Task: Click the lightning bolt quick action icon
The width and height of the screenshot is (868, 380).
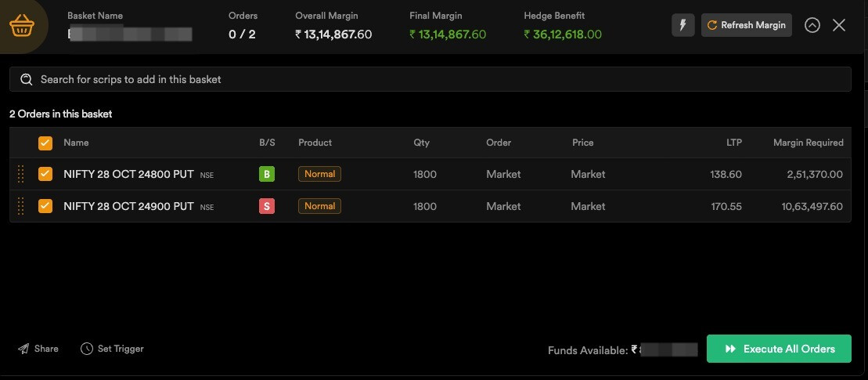Action: point(683,25)
